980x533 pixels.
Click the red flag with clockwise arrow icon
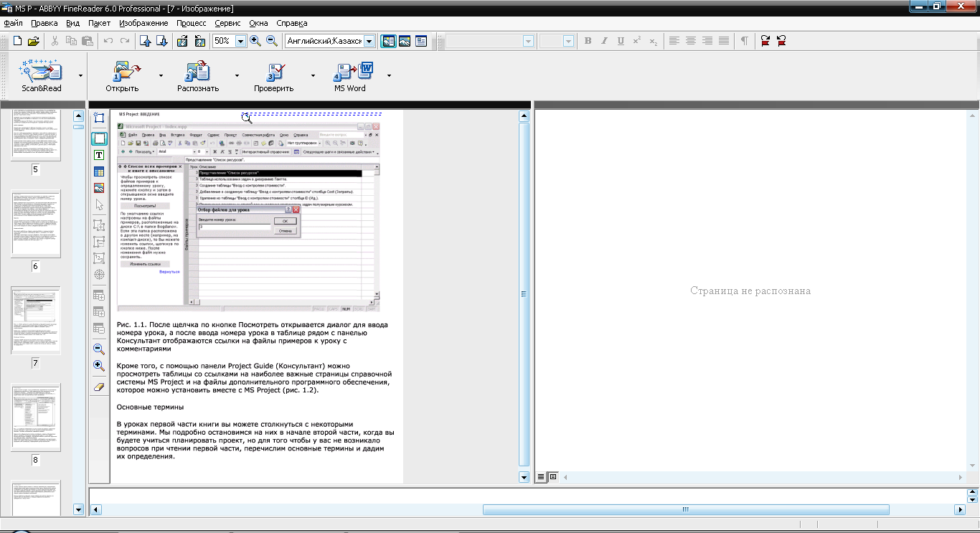(765, 41)
